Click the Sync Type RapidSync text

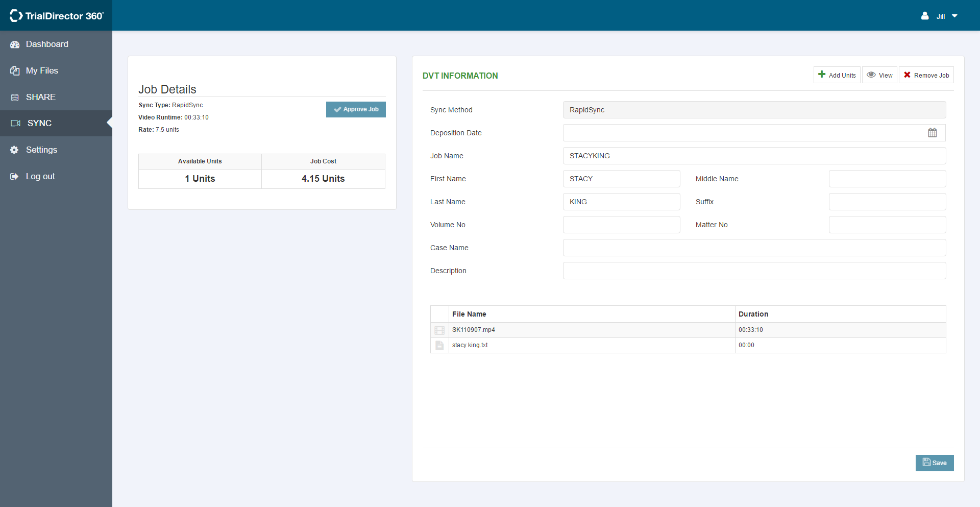pos(170,105)
